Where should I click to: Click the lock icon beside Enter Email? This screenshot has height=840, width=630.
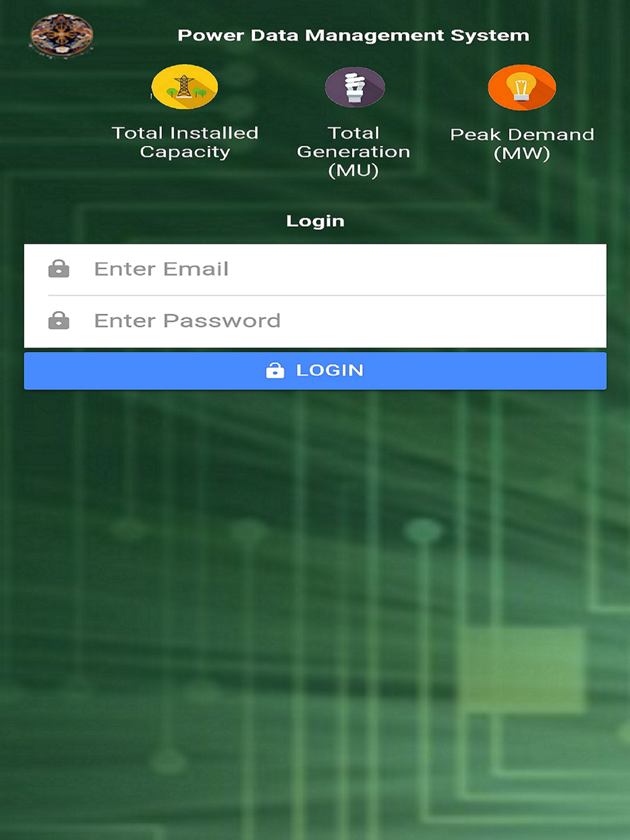[59, 269]
